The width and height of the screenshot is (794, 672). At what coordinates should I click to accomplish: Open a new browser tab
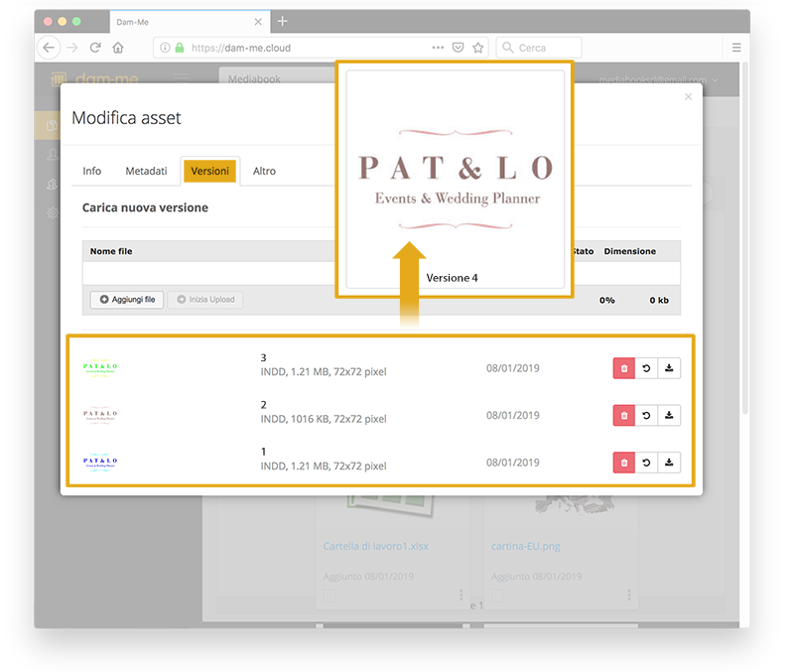(282, 21)
